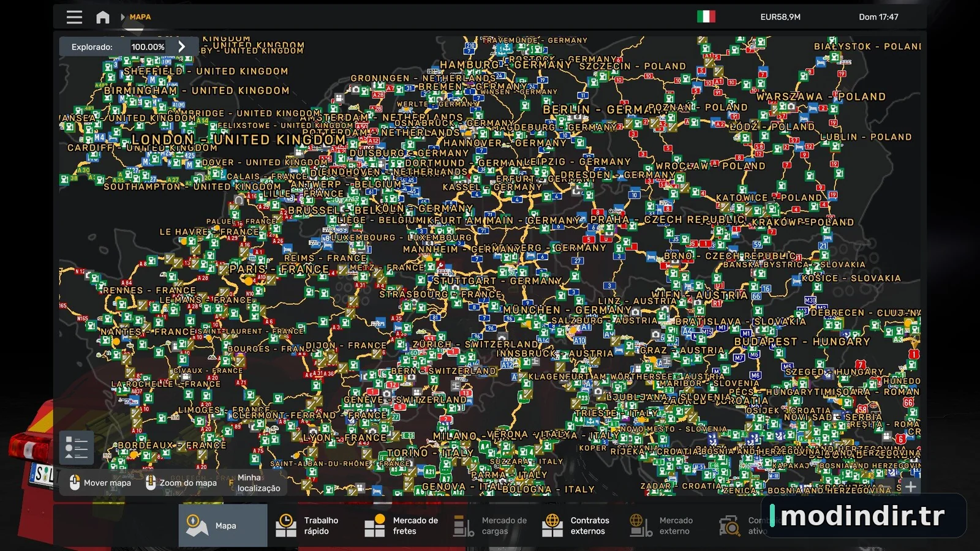Click the DIJON - FRANCE label
Viewport: 980px width, 551px height.
(x=346, y=345)
